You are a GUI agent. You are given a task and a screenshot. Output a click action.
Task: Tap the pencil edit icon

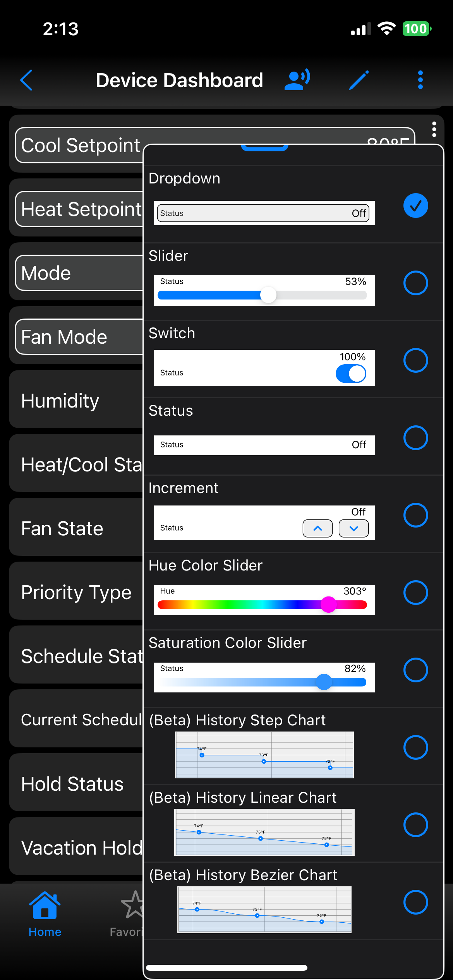click(x=359, y=80)
